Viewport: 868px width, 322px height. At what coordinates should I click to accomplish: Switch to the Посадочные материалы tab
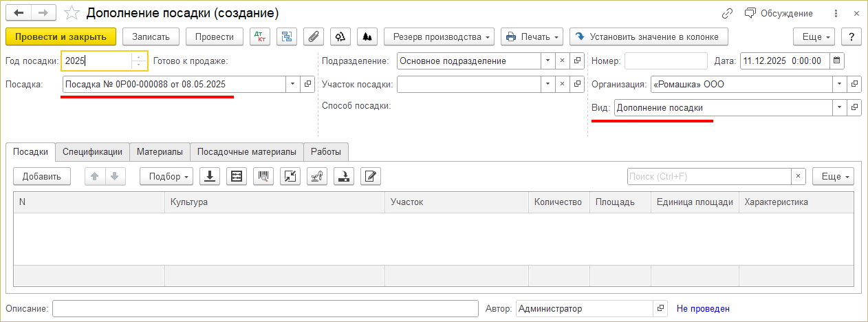click(248, 151)
